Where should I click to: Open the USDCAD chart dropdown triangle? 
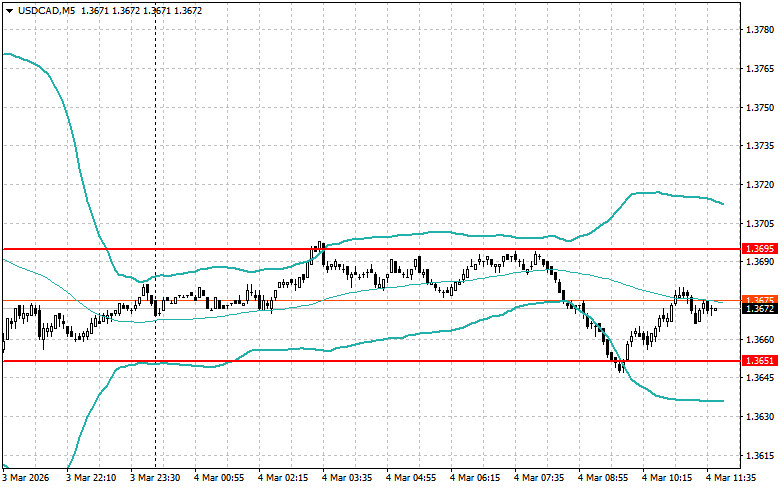pyautogui.click(x=9, y=11)
